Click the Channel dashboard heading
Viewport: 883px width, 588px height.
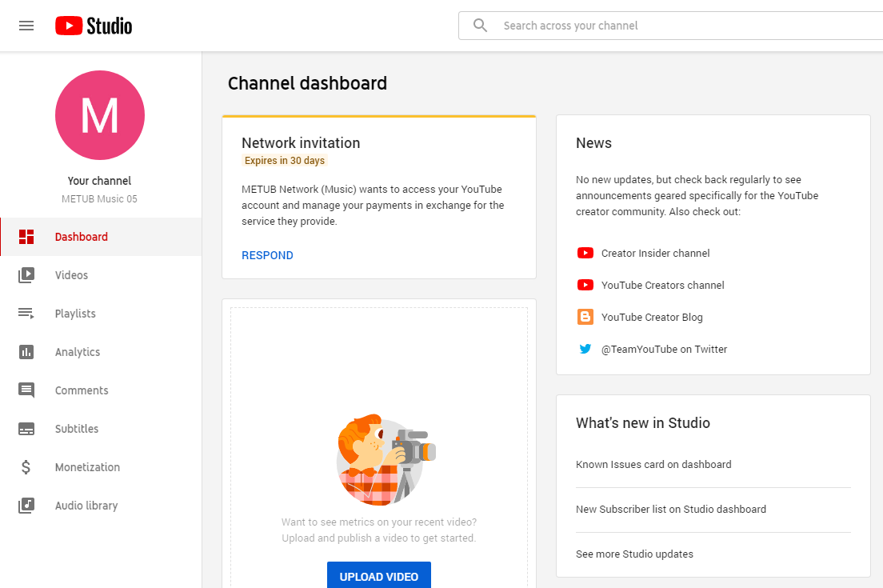[x=307, y=83]
